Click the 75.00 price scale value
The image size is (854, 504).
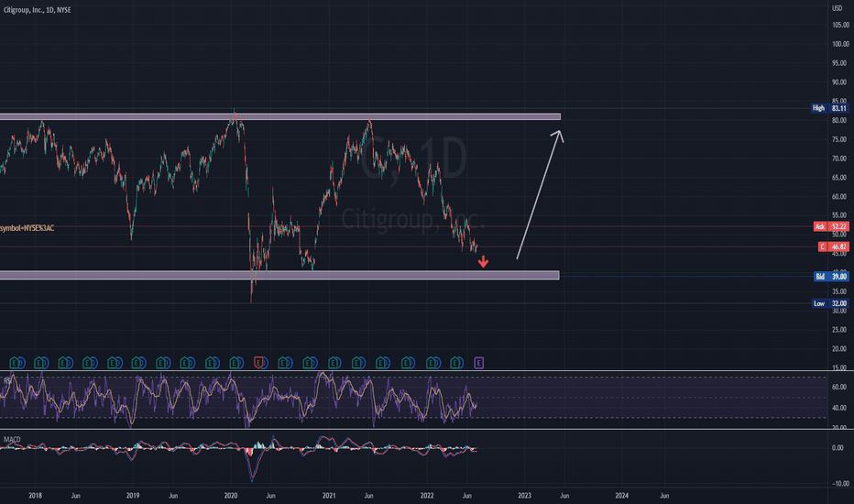(x=839, y=139)
